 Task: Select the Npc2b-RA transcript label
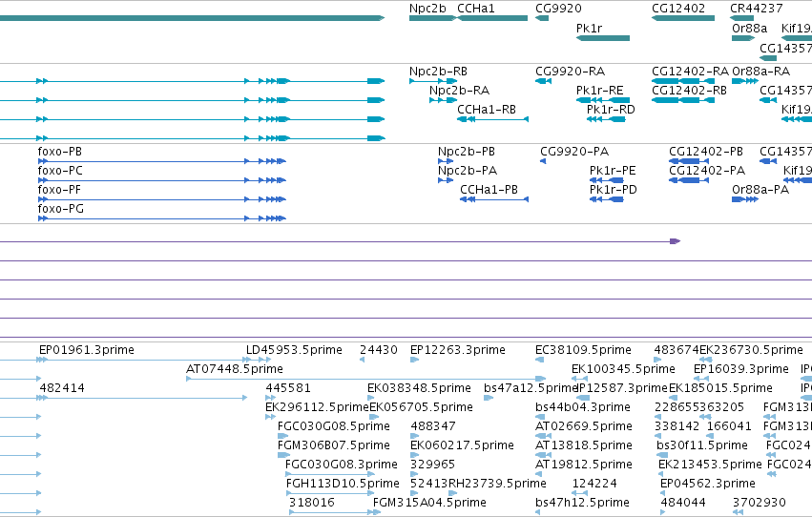pyautogui.click(x=459, y=91)
